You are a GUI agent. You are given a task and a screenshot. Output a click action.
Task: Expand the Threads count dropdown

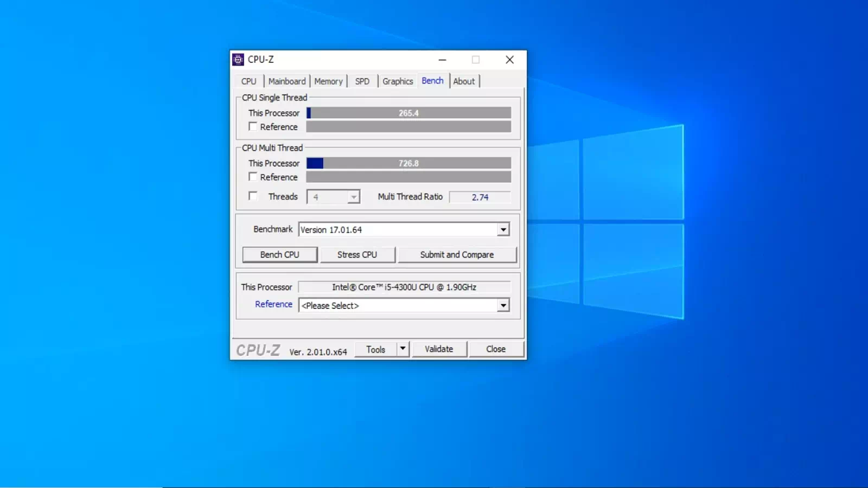[353, 197]
